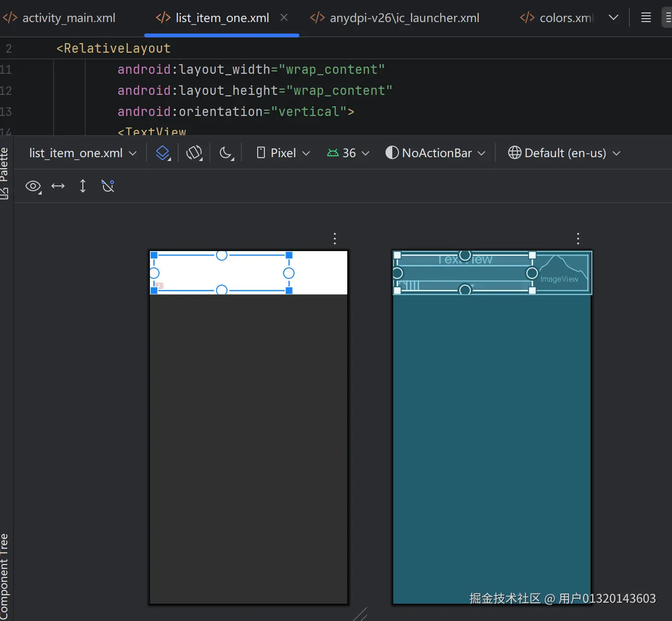Toggle night mode moon icon
This screenshot has height=621, width=672.
tap(226, 153)
